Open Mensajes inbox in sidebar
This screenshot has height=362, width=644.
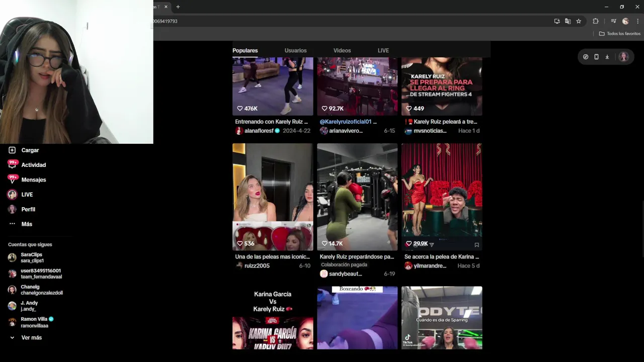(27, 179)
